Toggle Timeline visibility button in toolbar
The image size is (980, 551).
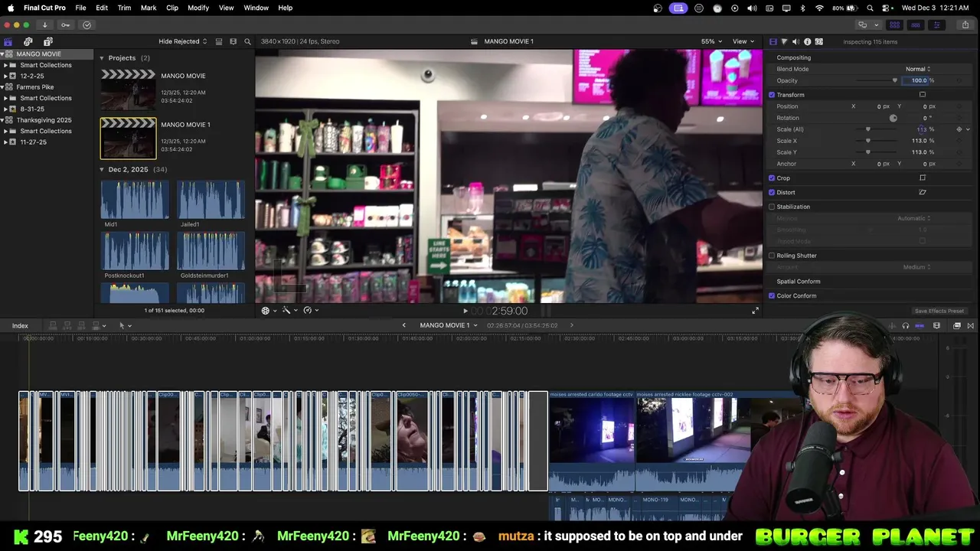[x=916, y=24]
